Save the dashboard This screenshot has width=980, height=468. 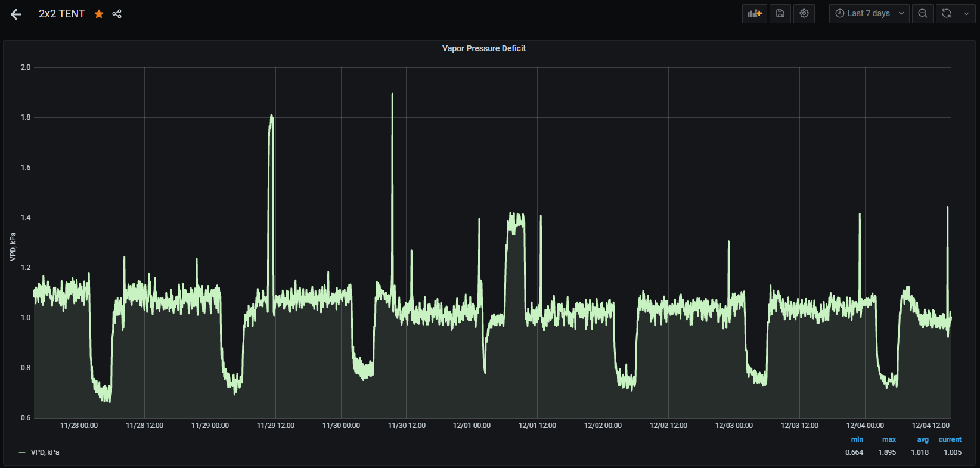click(x=780, y=14)
